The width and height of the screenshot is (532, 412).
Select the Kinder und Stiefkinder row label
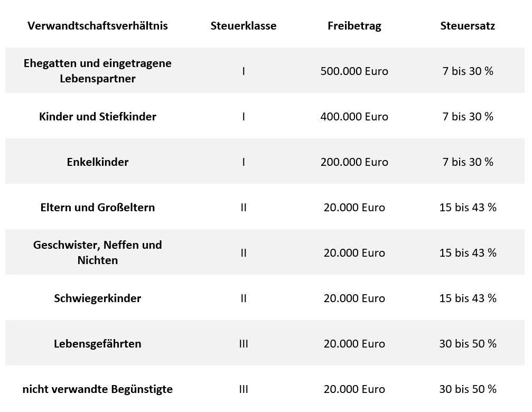point(98,117)
